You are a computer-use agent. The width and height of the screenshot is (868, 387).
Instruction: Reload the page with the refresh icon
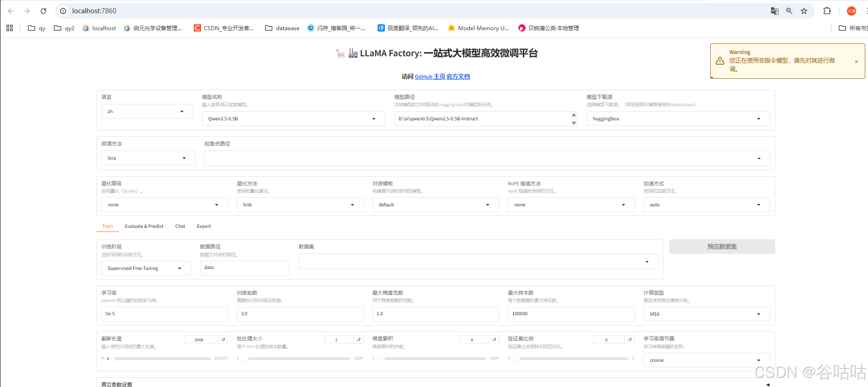[43, 11]
